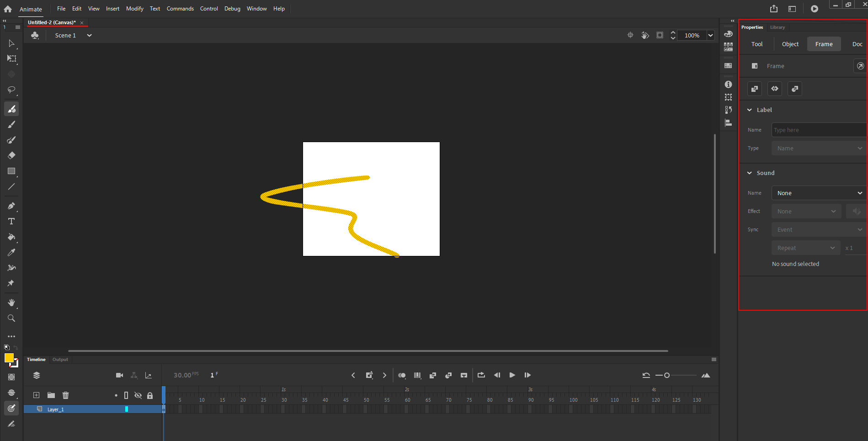Switch to the Object tab in Properties
The height and width of the screenshot is (441, 868).
[790, 44]
